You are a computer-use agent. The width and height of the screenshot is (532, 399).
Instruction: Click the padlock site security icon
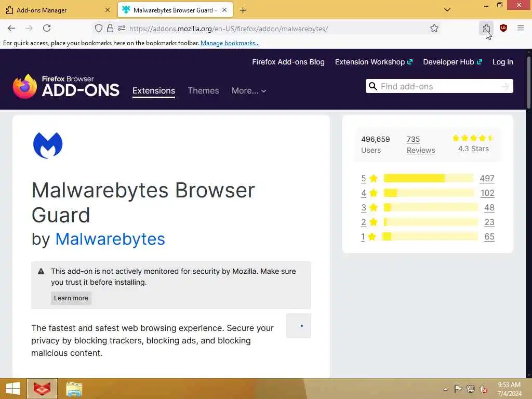click(110, 29)
